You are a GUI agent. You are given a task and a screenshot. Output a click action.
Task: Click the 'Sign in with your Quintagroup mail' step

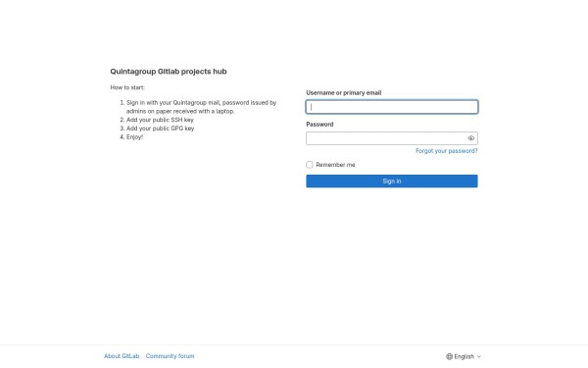click(201, 107)
